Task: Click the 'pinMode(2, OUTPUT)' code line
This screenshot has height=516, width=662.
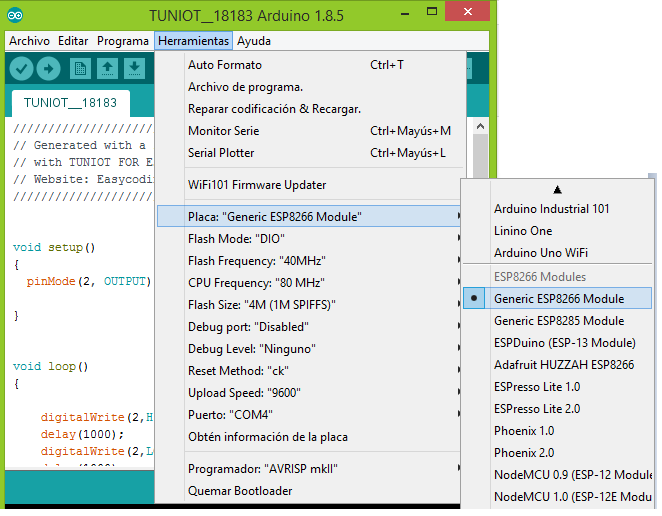Action: click(89, 281)
